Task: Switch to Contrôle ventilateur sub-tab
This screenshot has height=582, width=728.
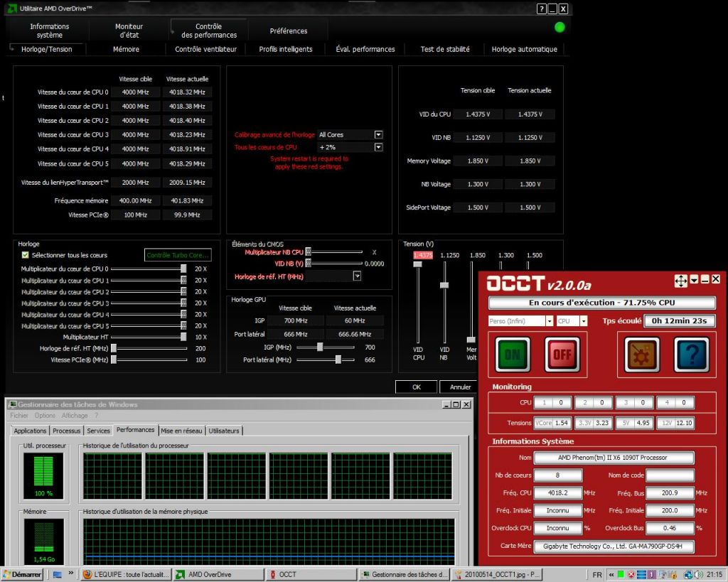Action: pos(205,49)
